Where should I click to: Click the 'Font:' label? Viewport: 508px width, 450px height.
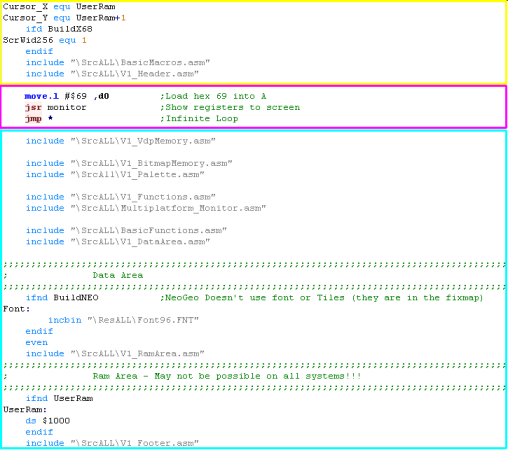[16, 309]
